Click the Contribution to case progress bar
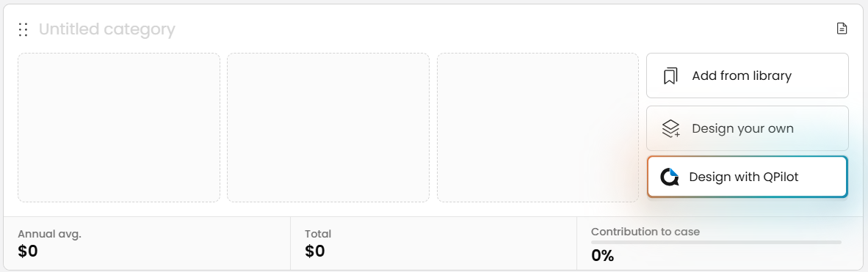The height and width of the screenshot is (272, 868). point(716,242)
